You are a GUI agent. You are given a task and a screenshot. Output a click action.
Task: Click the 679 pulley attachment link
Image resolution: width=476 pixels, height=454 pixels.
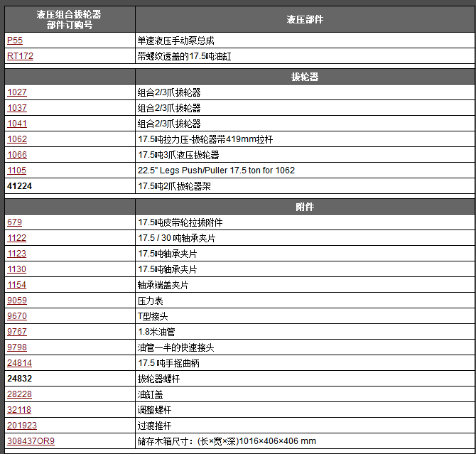[x=15, y=222]
